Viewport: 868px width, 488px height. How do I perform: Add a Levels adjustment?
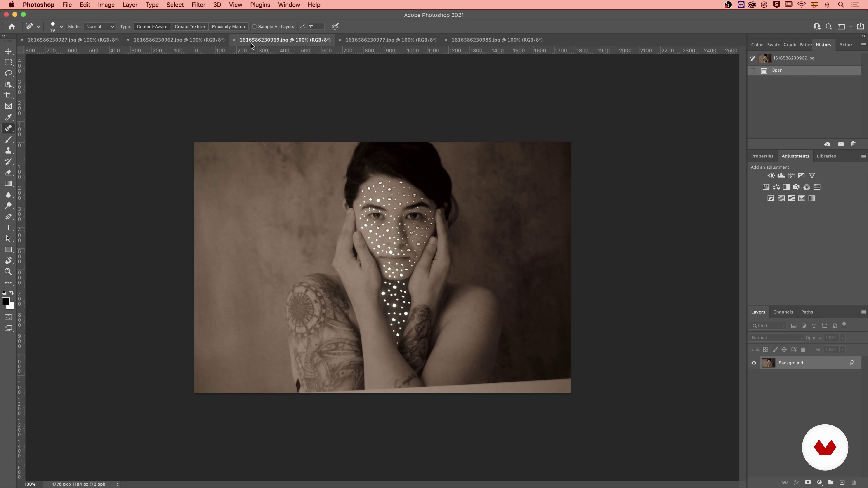(x=781, y=176)
